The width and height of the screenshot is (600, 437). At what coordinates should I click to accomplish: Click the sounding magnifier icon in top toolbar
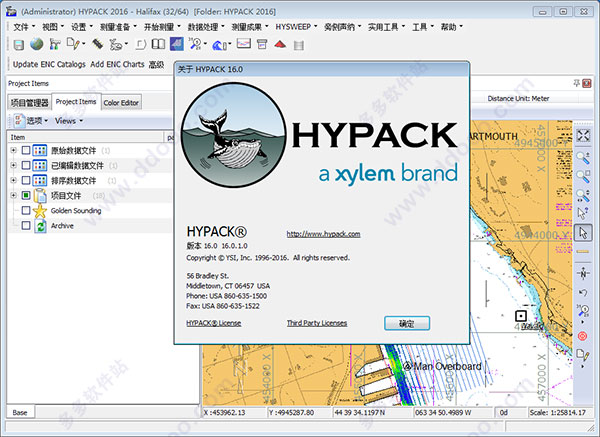click(195, 44)
